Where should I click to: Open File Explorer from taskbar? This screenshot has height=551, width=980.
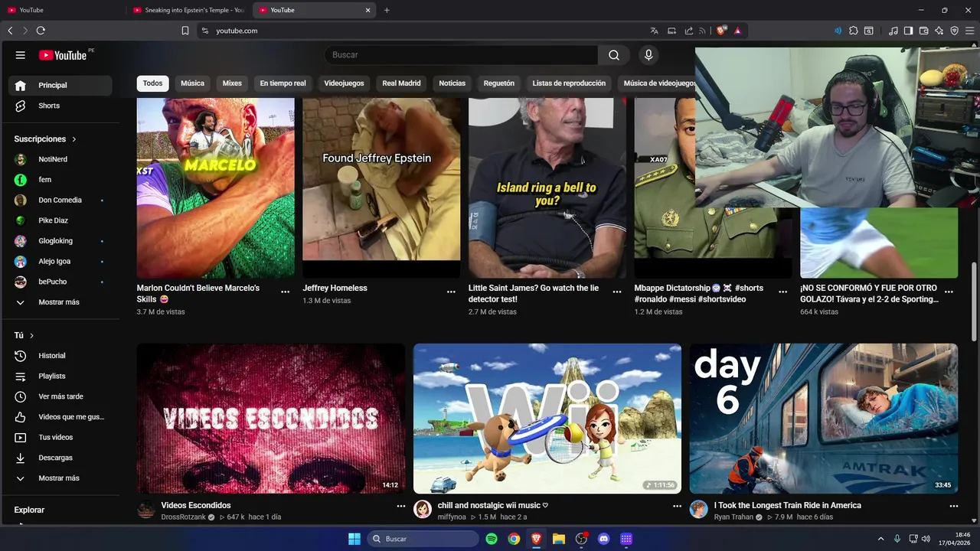pyautogui.click(x=559, y=539)
